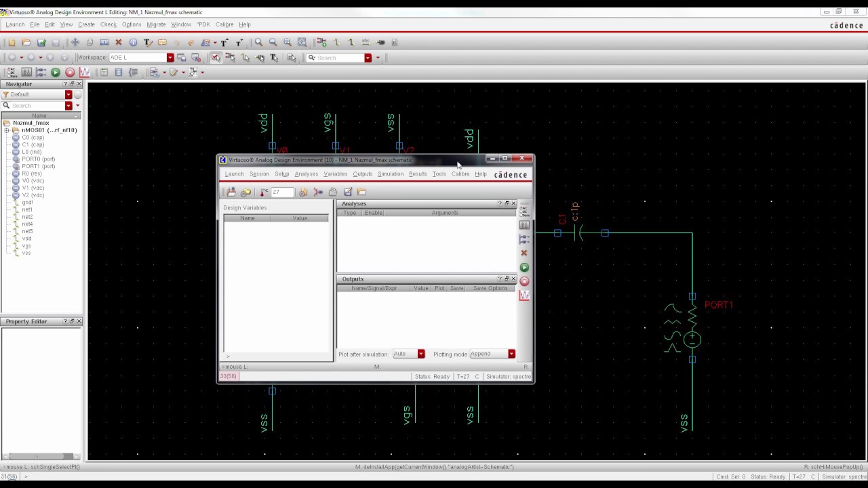The image size is (868, 488).
Task: Open the Plot after simulation Auto dropdown
Action: click(x=421, y=354)
